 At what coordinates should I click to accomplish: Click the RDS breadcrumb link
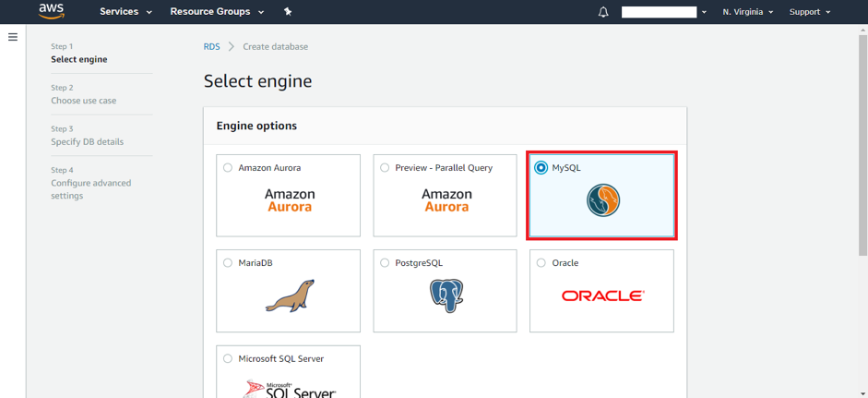click(x=211, y=46)
